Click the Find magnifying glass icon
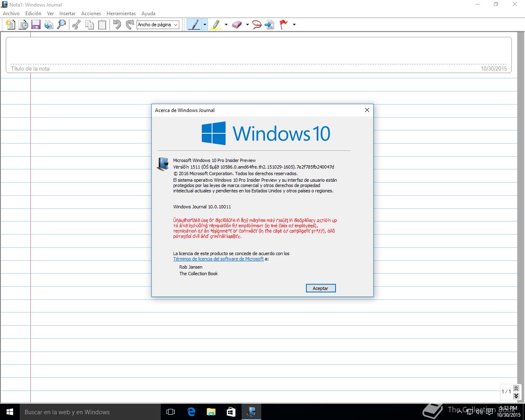This screenshot has width=525, height=420. pos(61,25)
